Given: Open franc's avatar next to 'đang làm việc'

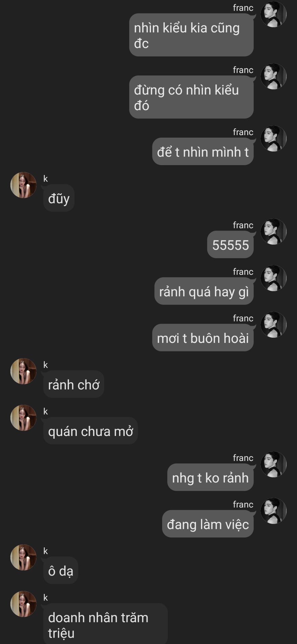Looking at the screenshot, I should pos(274,511).
